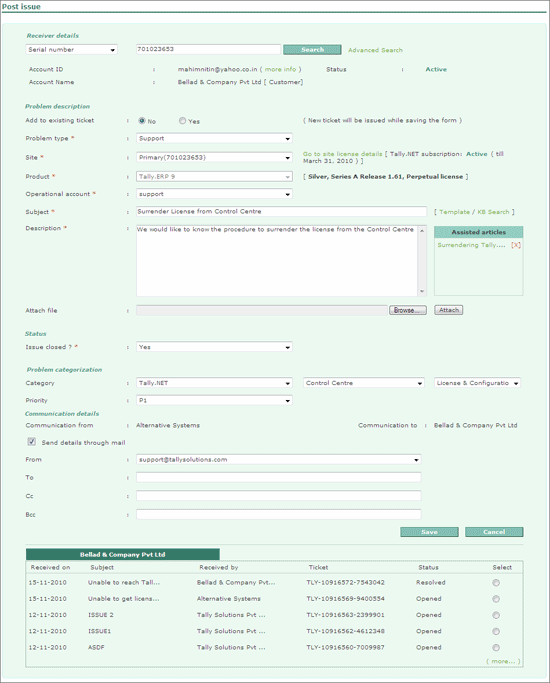
Task: Select the Bellad & Company Pvt Ltd tab
Action: click(123, 555)
